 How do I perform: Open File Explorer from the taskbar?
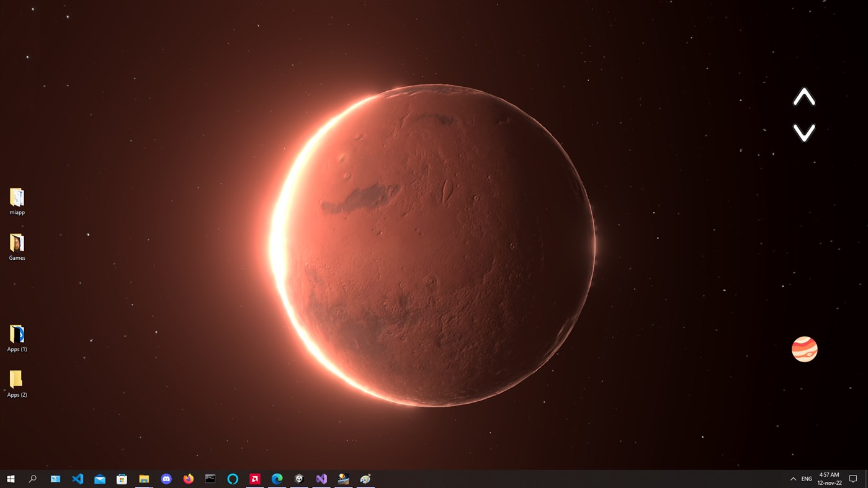pyautogui.click(x=144, y=478)
